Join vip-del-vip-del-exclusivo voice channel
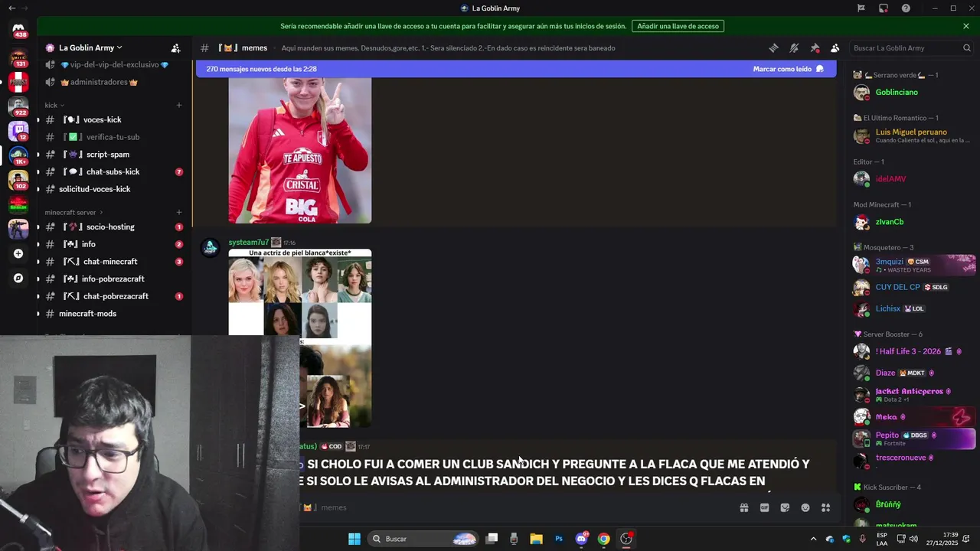 [114, 65]
